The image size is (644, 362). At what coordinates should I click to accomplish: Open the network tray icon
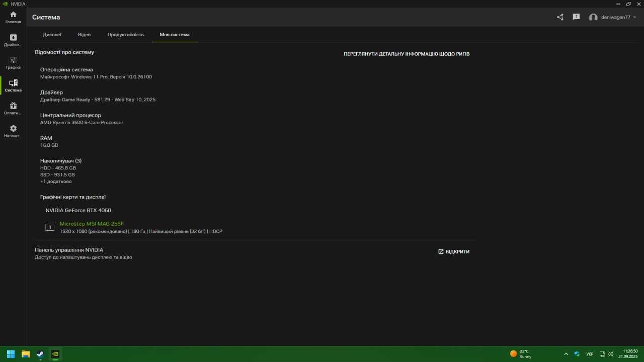point(602,354)
